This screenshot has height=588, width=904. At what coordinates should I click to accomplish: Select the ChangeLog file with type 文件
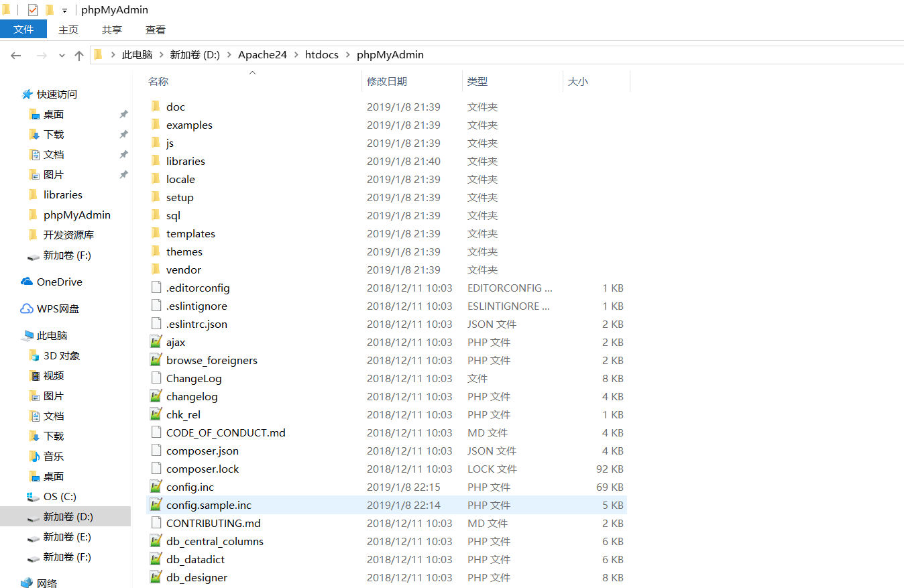coord(194,378)
